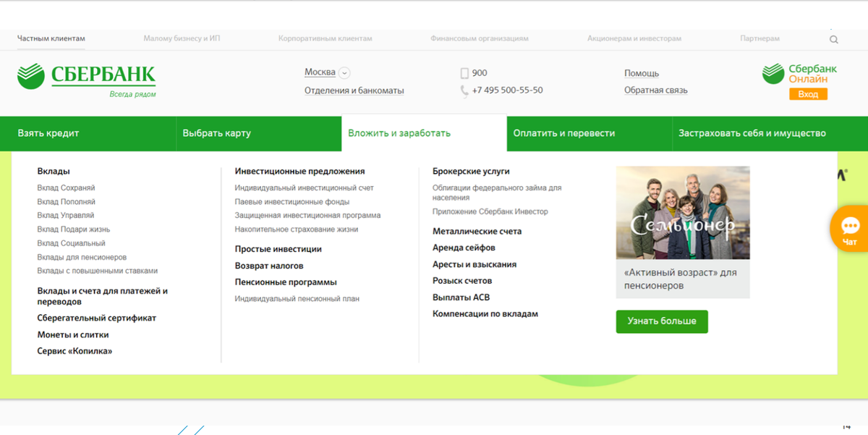Open Сберегательный сертификат

[x=97, y=318]
